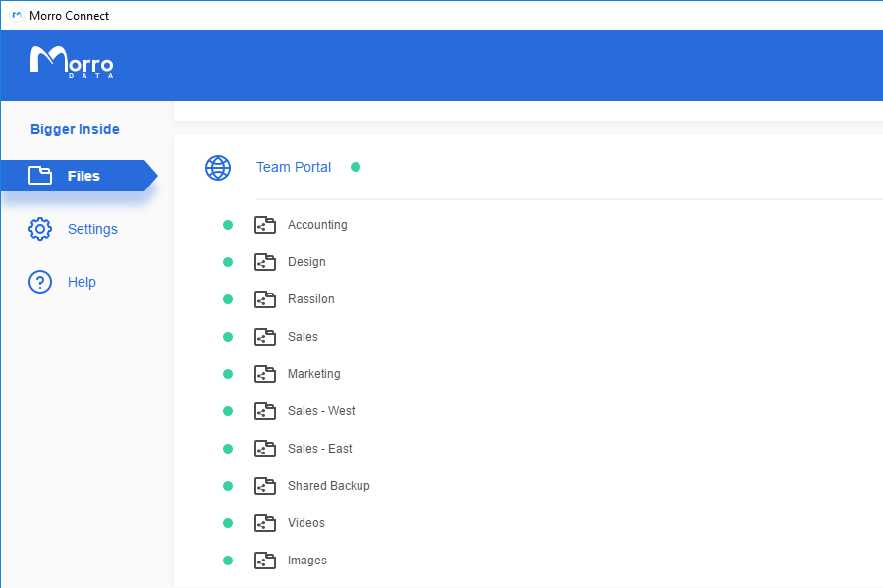Select the Sales - West share name

click(321, 410)
